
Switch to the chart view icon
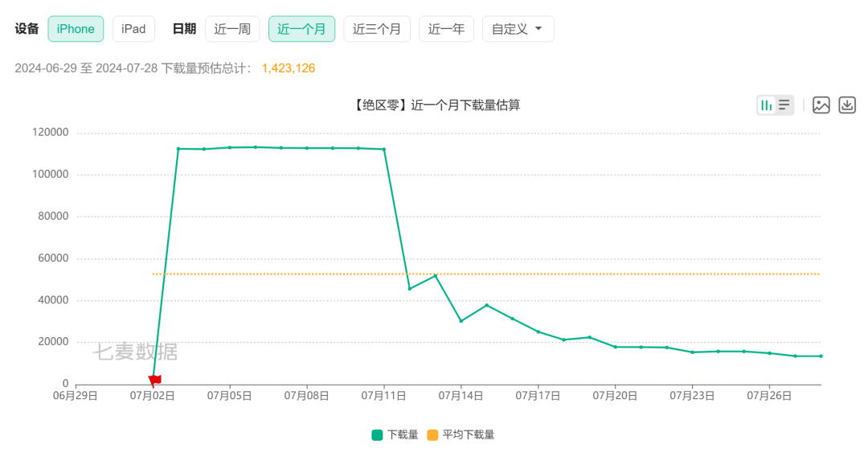coord(767,105)
